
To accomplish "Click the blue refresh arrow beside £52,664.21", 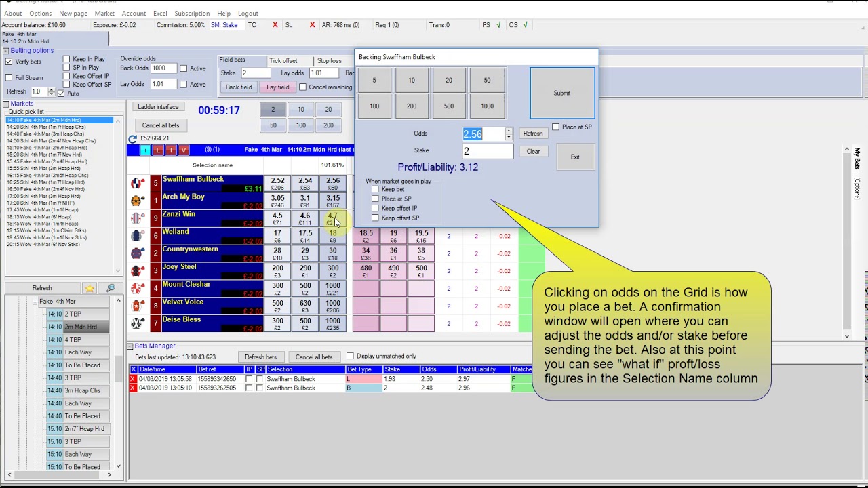I will 133,138.
